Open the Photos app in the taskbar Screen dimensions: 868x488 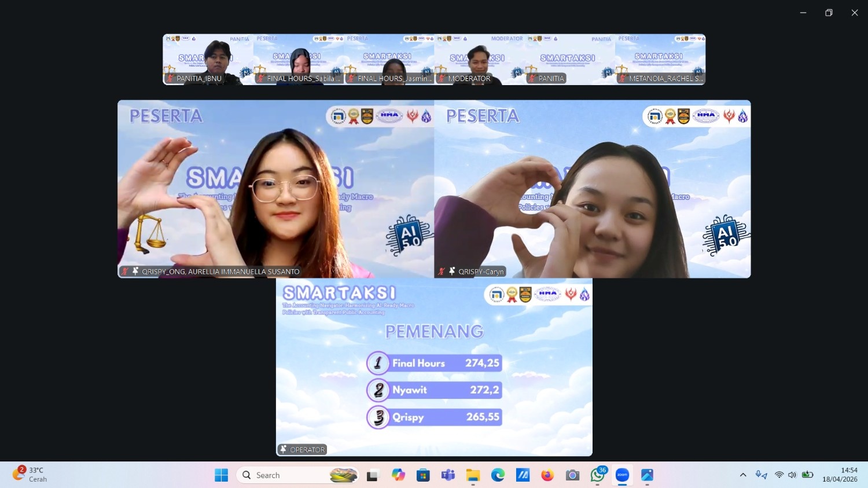click(647, 475)
